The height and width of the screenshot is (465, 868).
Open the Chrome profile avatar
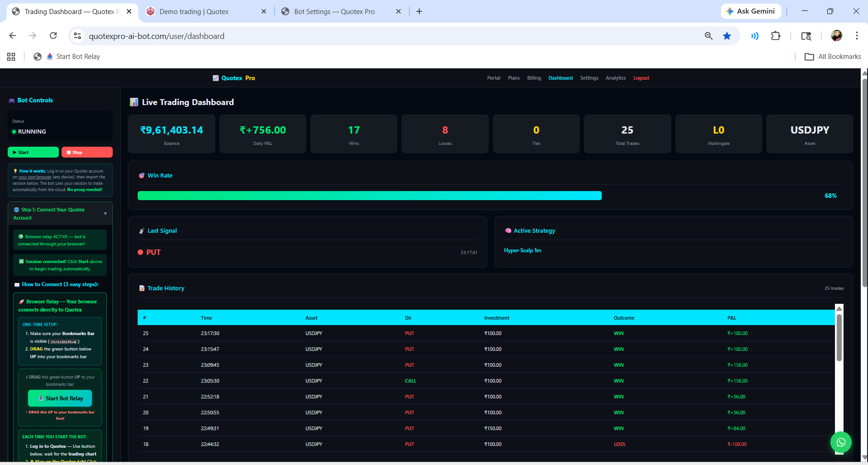coord(836,36)
